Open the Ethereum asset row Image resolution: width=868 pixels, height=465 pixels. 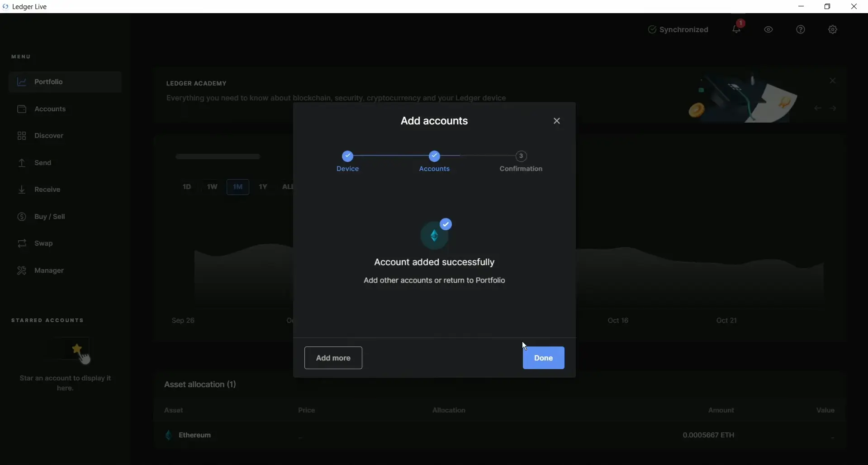pos(195,435)
